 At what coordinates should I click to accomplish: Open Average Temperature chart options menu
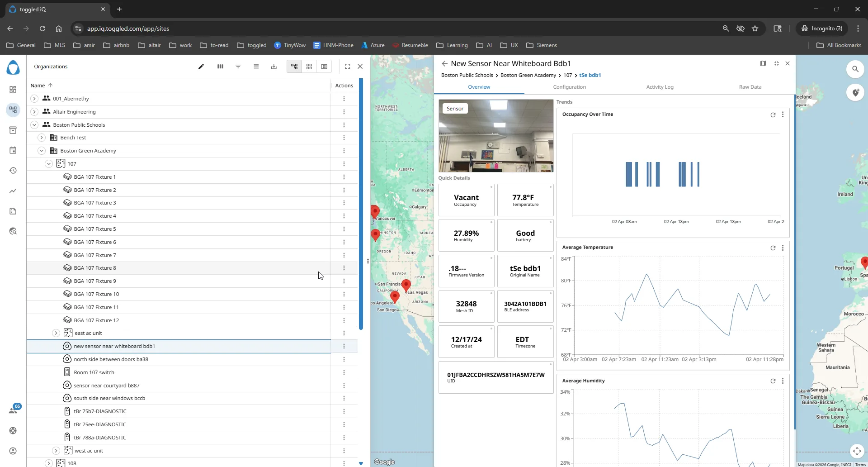coord(783,248)
